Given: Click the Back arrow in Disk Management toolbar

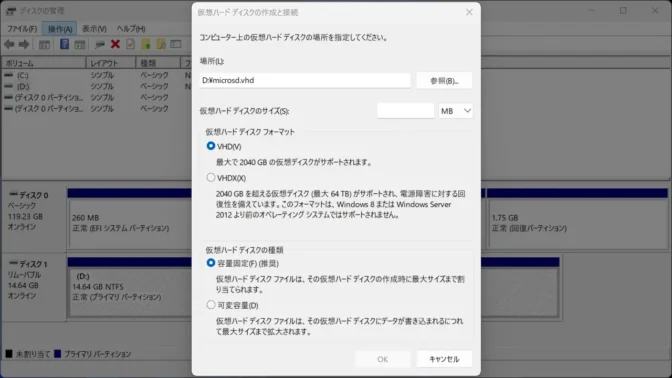Looking at the screenshot, I should pos(9,44).
